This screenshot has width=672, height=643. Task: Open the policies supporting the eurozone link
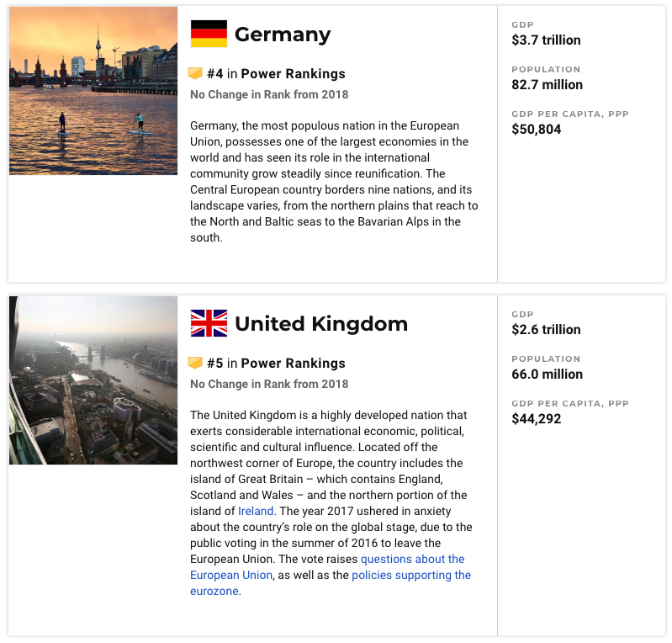[331, 583]
